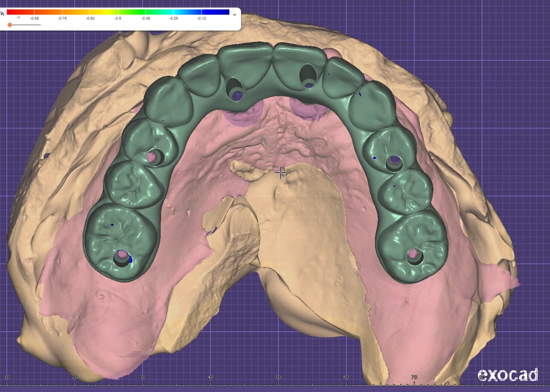The height and width of the screenshot is (392, 550).
Task: Click the unfilled slider track right of the handle
Action: [26, 25]
